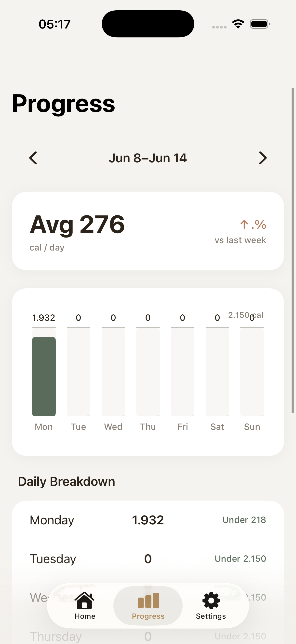Image resolution: width=296 pixels, height=644 pixels.
Task: Select the Sun bar in chart
Action: click(x=252, y=372)
